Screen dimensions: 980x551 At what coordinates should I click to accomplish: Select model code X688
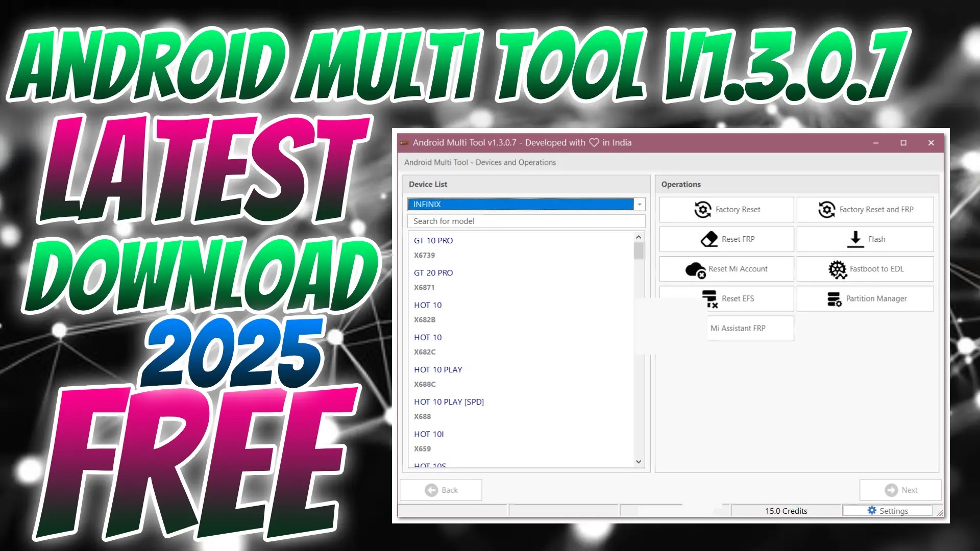423,417
